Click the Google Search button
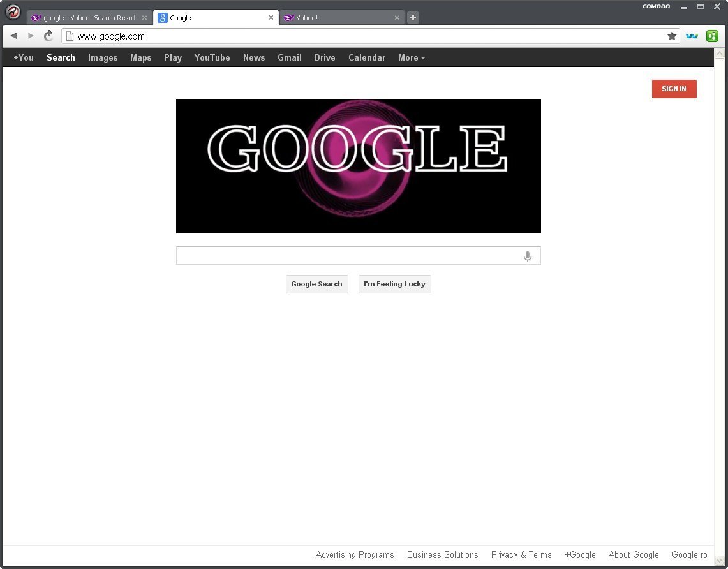This screenshot has height=569, width=728. [316, 284]
